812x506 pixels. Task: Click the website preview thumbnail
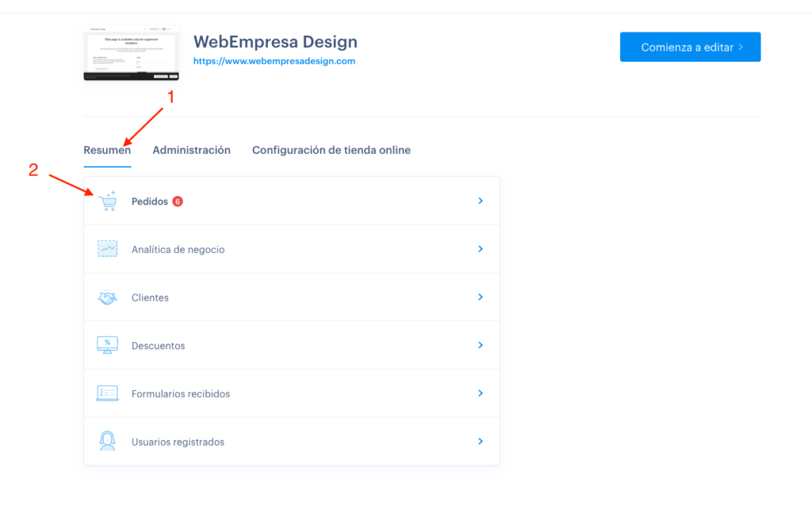click(131, 53)
